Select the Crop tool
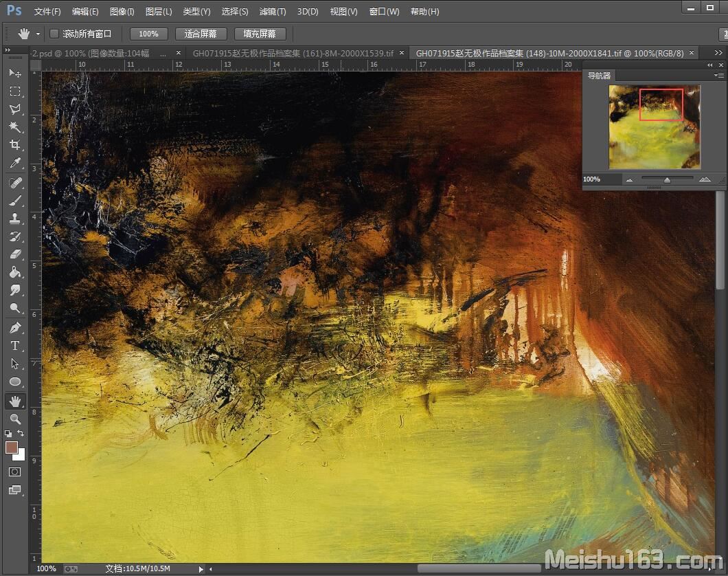This screenshot has height=576, width=728. pos(15,145)
